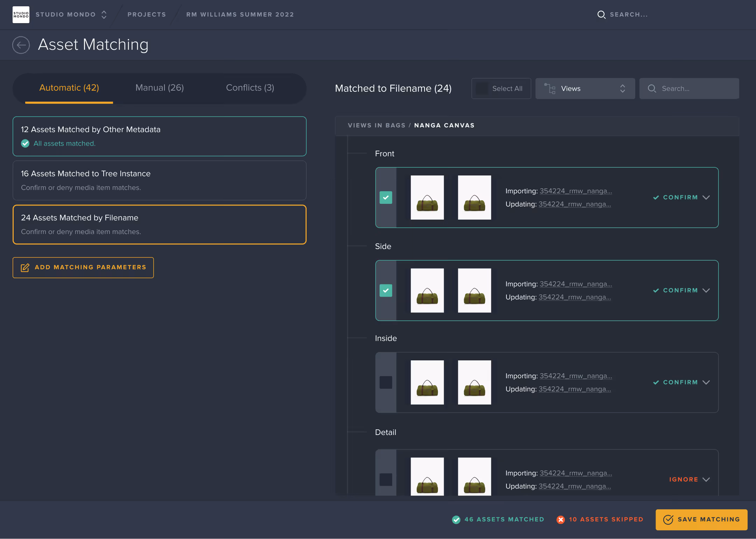Switch to the Manual (26) tab

pos(160,88)
